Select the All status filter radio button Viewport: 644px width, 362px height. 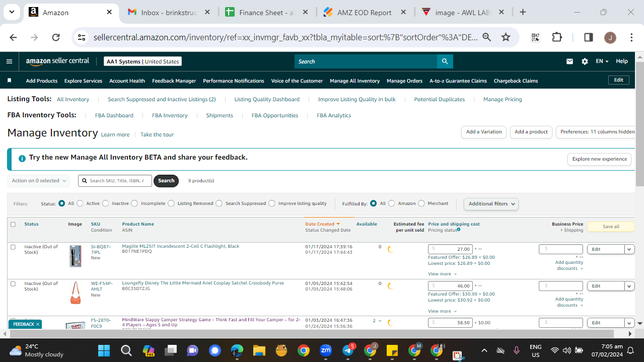coord(62,203)
